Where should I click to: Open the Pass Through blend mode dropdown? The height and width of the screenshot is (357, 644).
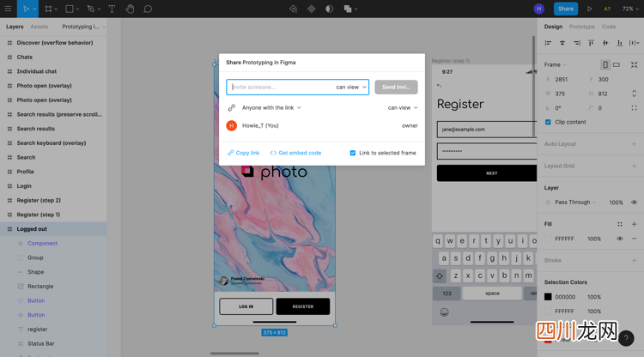click(575, 203)
